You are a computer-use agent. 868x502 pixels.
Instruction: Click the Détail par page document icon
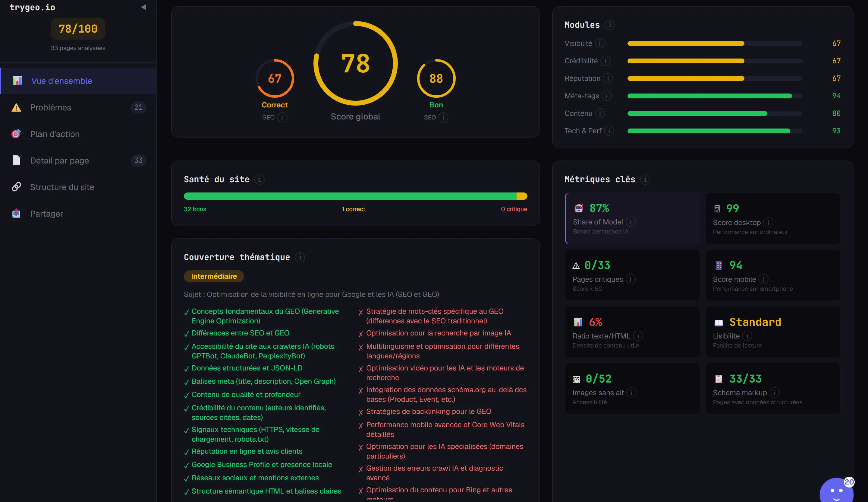[16, 160]
